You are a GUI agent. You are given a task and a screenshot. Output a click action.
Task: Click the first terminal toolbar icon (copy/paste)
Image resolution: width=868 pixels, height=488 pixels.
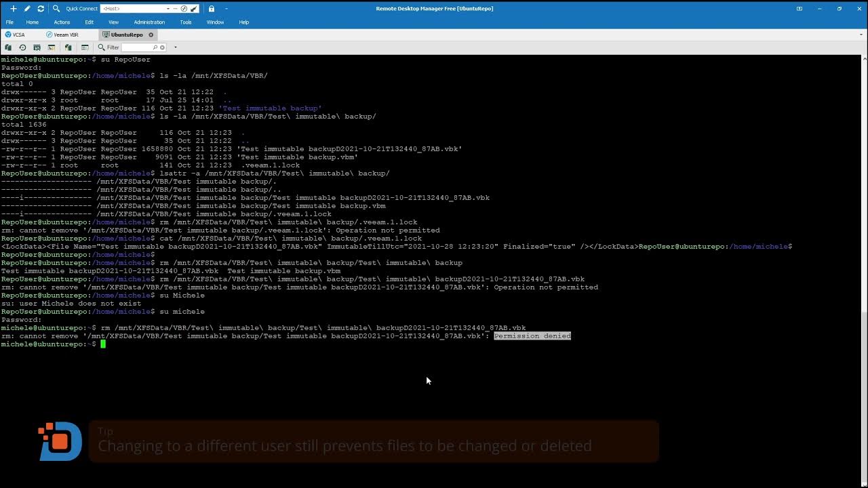(x=8, y=47)
